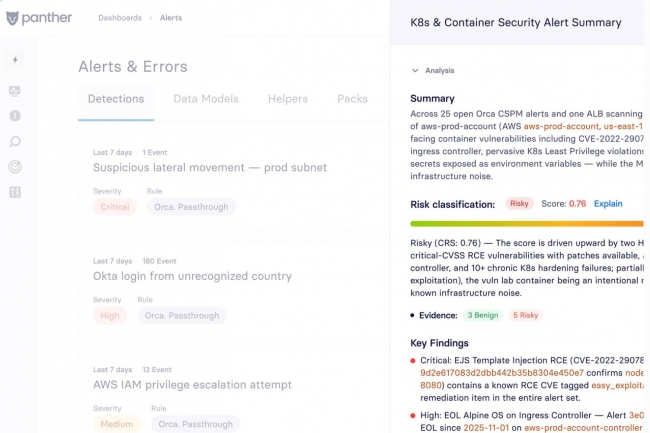The width and height of the screenshot is (650, 433).
Task: Click the red bullet on High EOL Alpine finding
Action: click(x=412, y=416)
